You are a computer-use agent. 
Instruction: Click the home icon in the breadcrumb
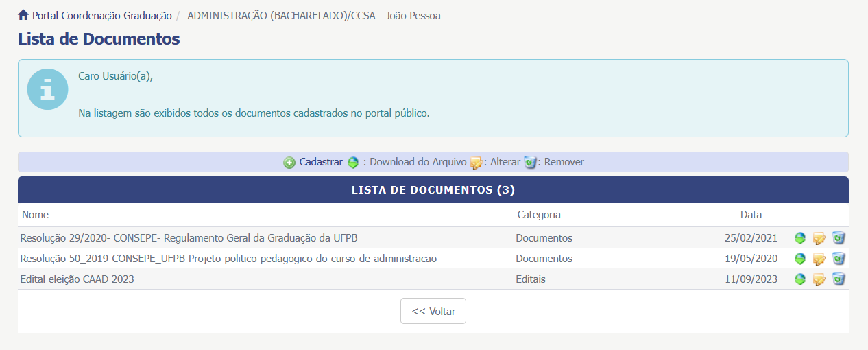pos(23,15)
